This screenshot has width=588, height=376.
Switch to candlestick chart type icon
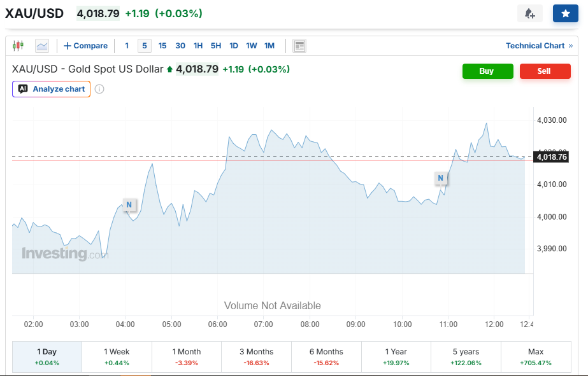point(18,46)
